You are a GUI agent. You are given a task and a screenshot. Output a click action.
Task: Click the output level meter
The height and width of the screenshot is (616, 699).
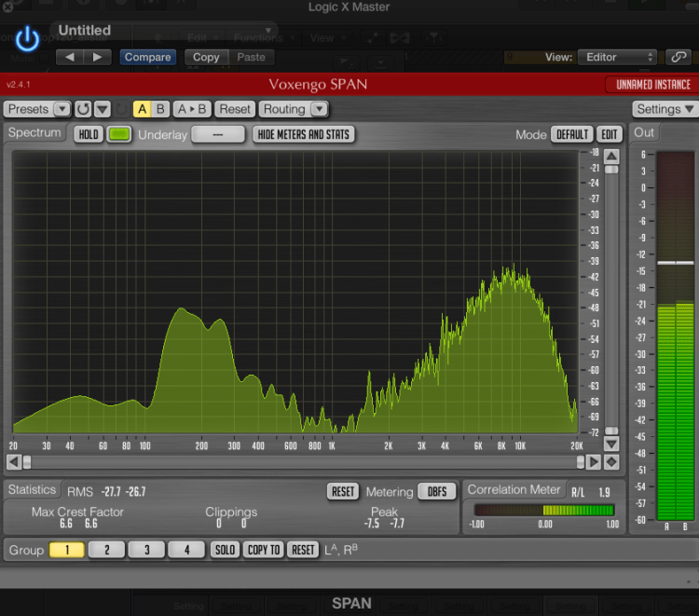click(676, 336)
